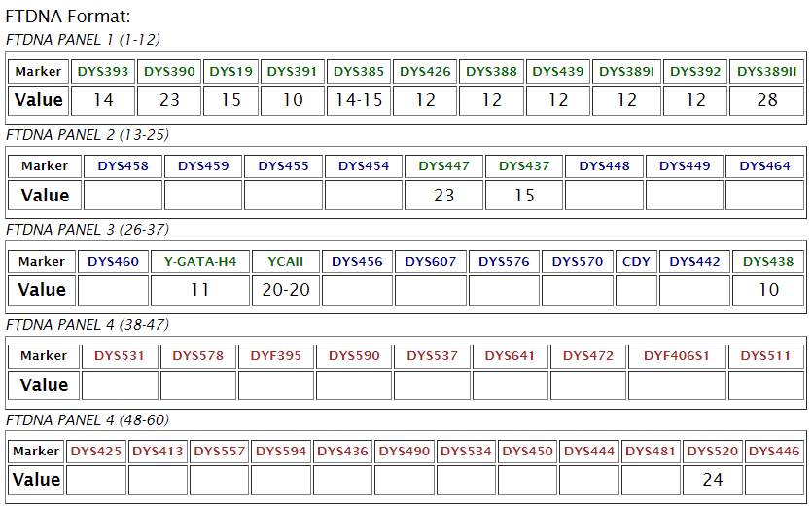
Task: Open the DYS446 marker link
Action: click(775, 452)
